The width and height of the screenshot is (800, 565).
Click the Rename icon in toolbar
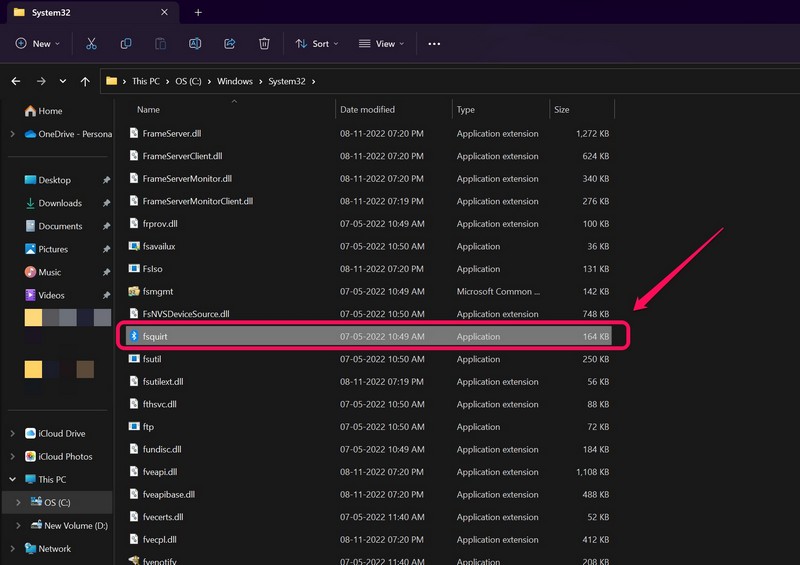pos(195,44)
